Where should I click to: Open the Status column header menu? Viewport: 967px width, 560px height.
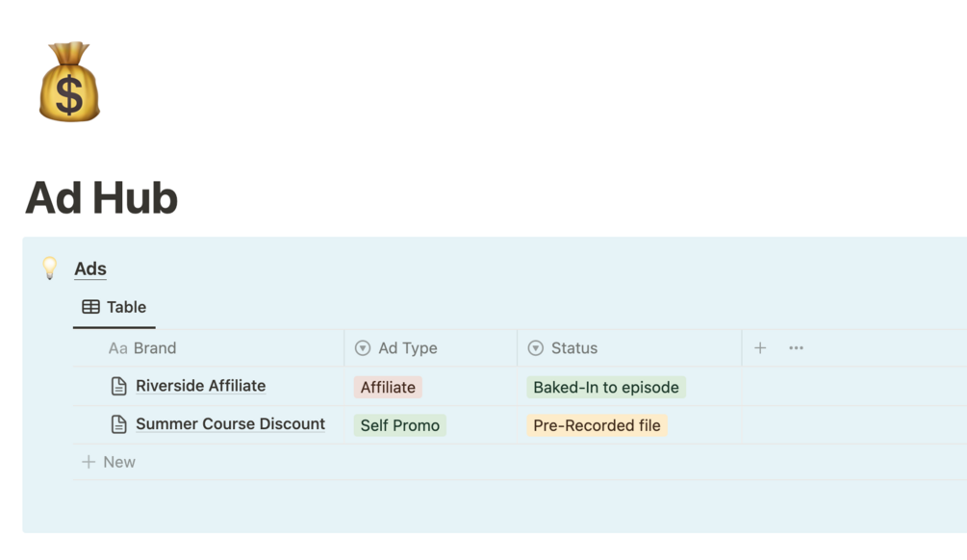coord(629,348)
